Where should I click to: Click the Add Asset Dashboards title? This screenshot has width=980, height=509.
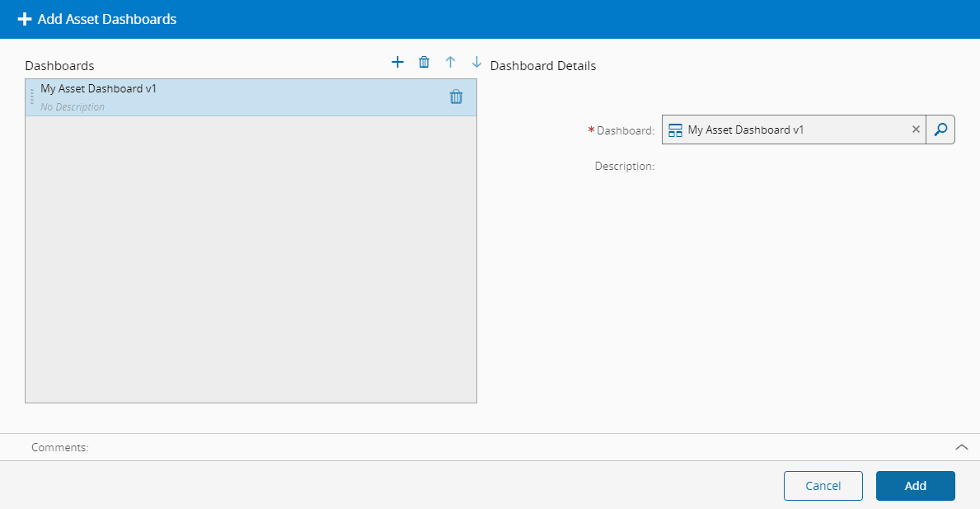tap(107, 19)
